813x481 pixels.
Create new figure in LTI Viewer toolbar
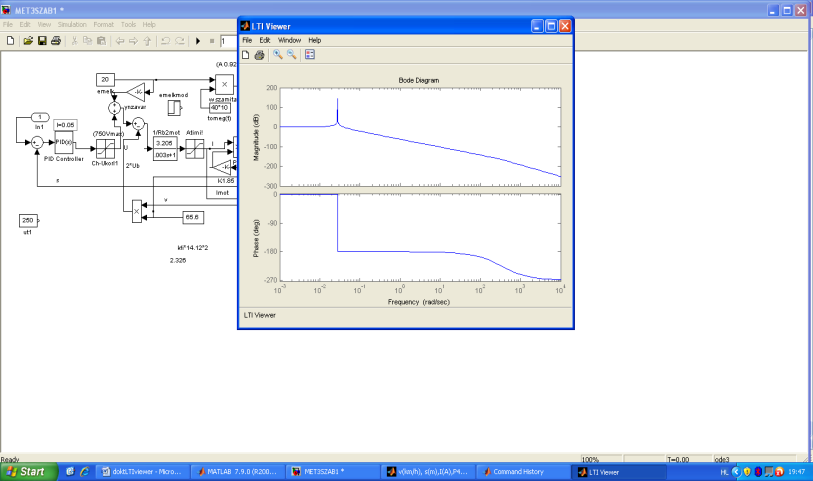[x=246, y=55]
